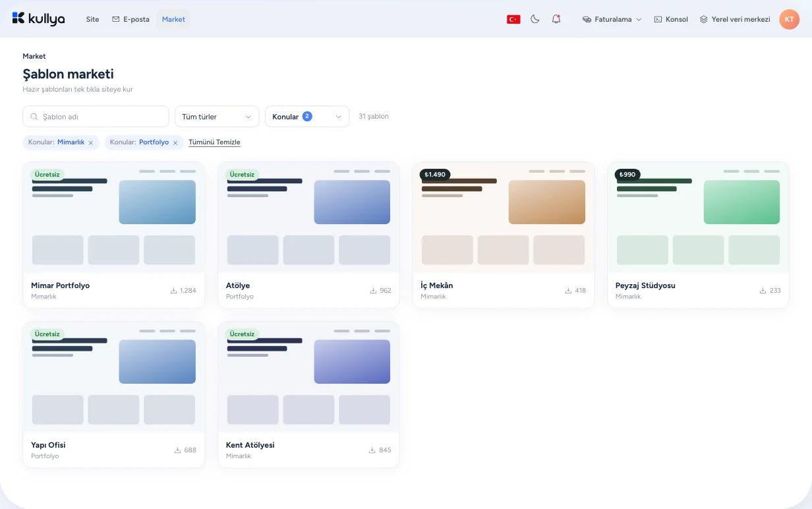Click download icon on Yapı Ofisi card

pyautogui.click(x=177, y=450)
